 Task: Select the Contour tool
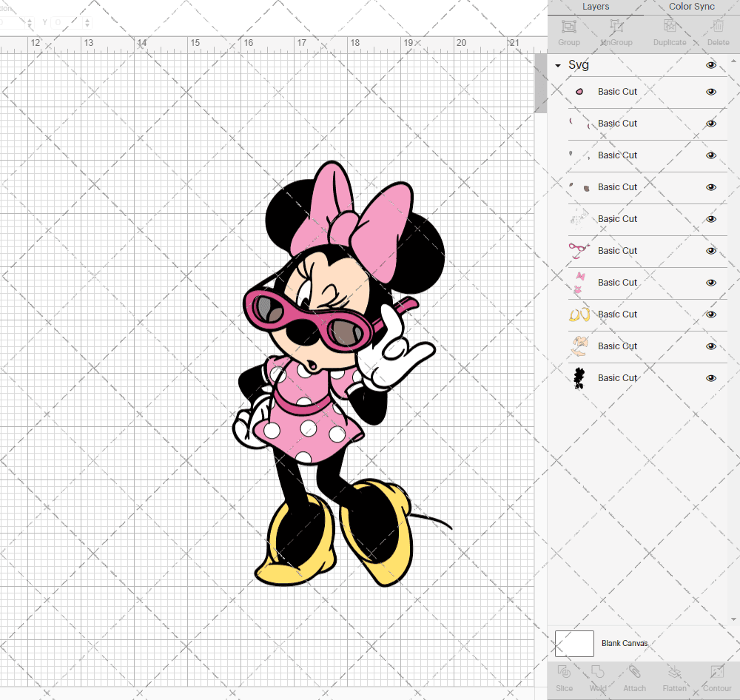tap(717, 679)
